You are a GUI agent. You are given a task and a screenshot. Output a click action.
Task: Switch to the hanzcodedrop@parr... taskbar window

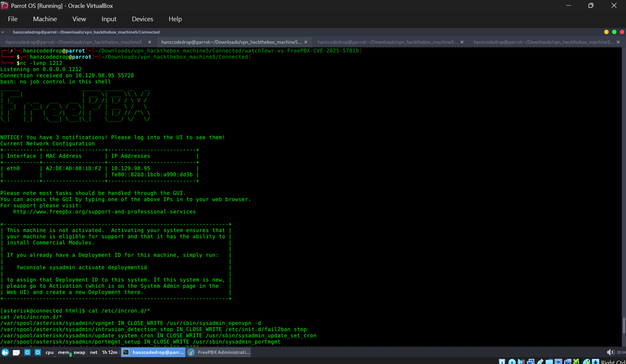[x=153, y=352]
